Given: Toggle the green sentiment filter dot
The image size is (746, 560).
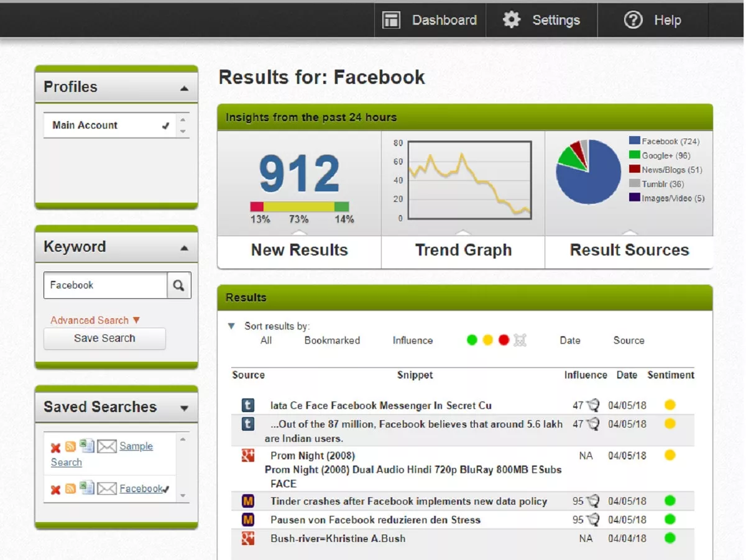Looking at the screenshot, I should [x=472, y=340].
